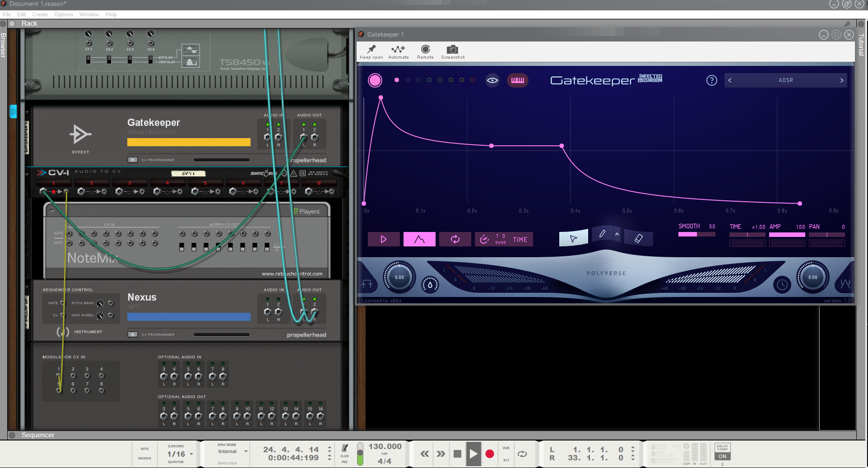Open the Options menu
This screenshot has height=468, width=868.
pos(64,14)
